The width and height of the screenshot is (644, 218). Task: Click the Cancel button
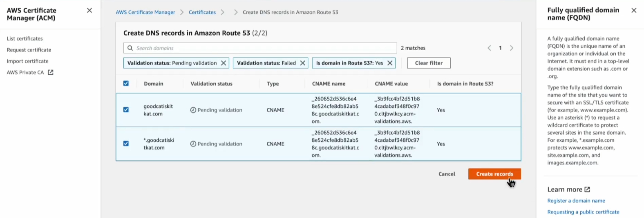[x=447, y=174]
